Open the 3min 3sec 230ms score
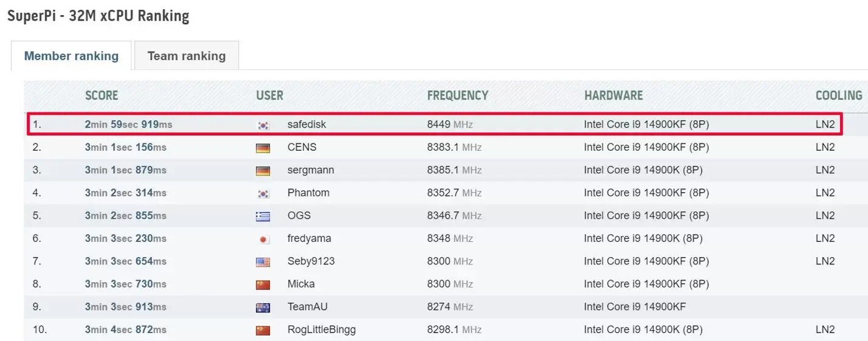The height and width of the screenshot is (341, 868). coord(126,238)
